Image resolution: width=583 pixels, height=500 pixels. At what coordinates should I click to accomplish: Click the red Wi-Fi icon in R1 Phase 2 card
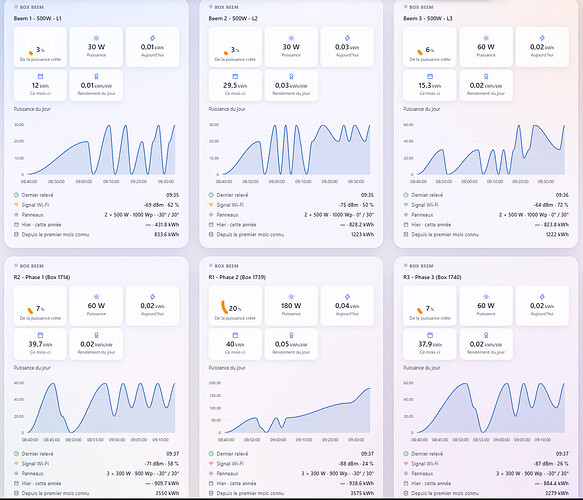click(211, 464)
